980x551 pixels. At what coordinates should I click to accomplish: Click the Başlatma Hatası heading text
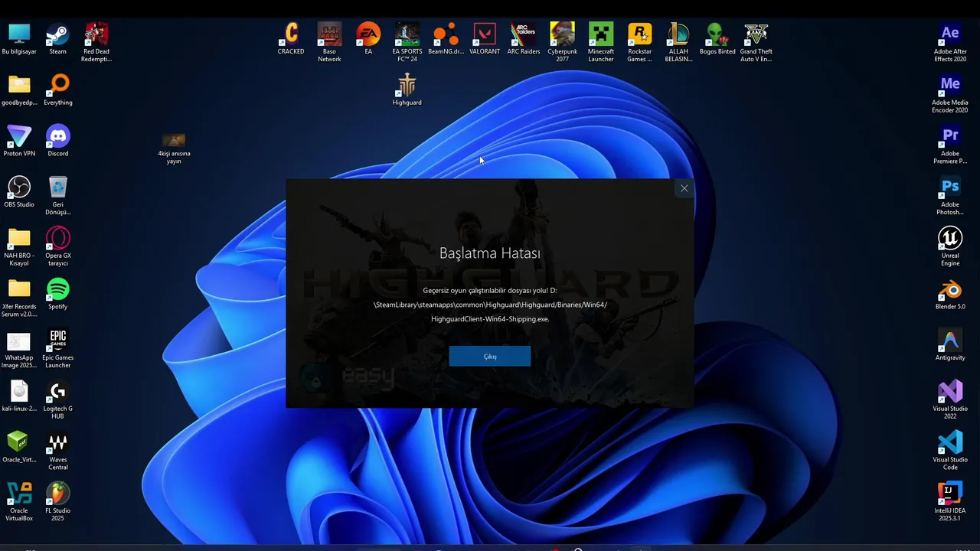[x=490, y=253]
